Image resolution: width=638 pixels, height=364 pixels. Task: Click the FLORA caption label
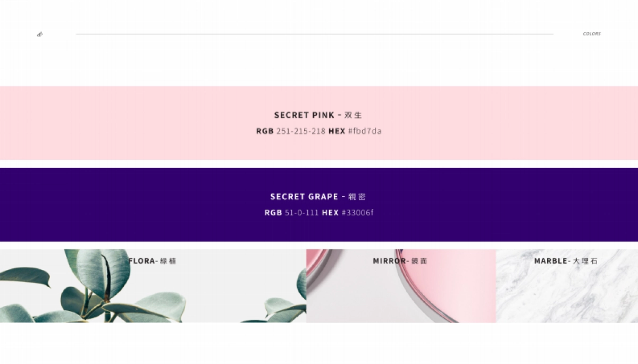tap(141, 261)
